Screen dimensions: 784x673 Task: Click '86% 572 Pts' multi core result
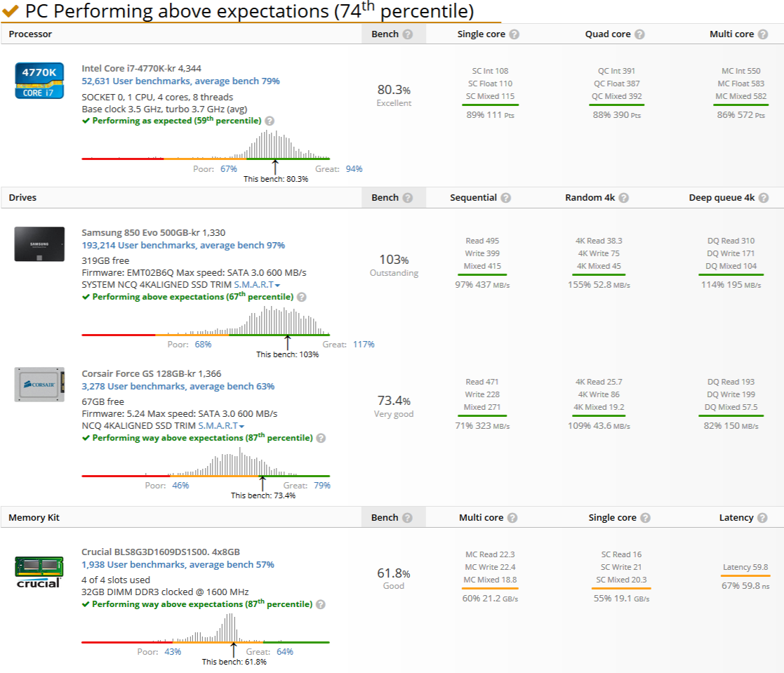[x=740, y=115]
